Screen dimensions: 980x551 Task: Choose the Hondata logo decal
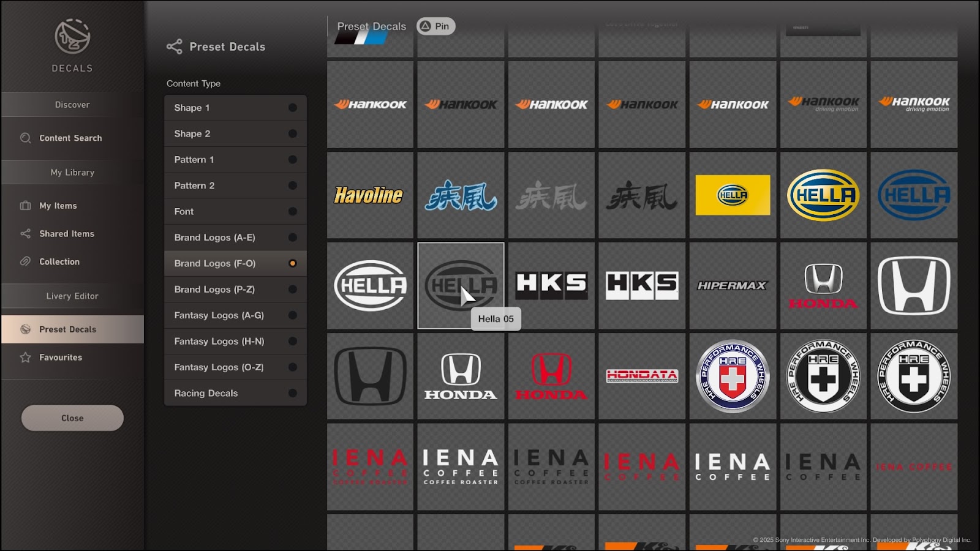[642, 377]
